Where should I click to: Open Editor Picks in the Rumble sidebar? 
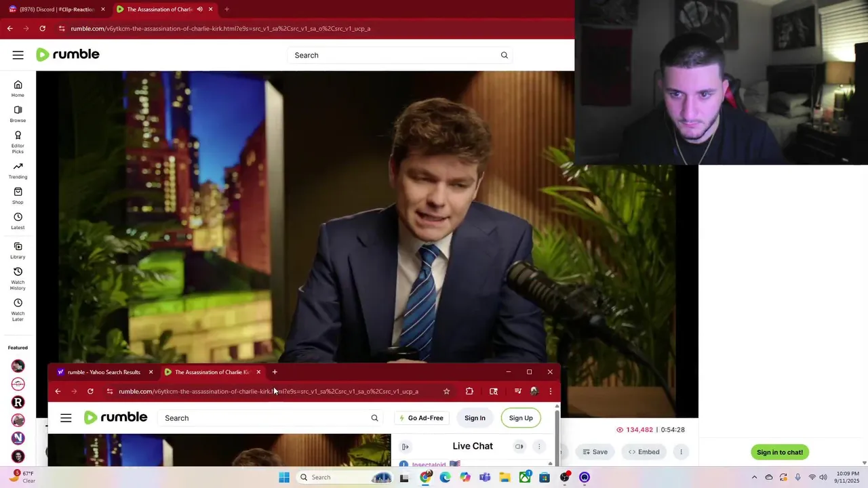(x=18, y=142)
